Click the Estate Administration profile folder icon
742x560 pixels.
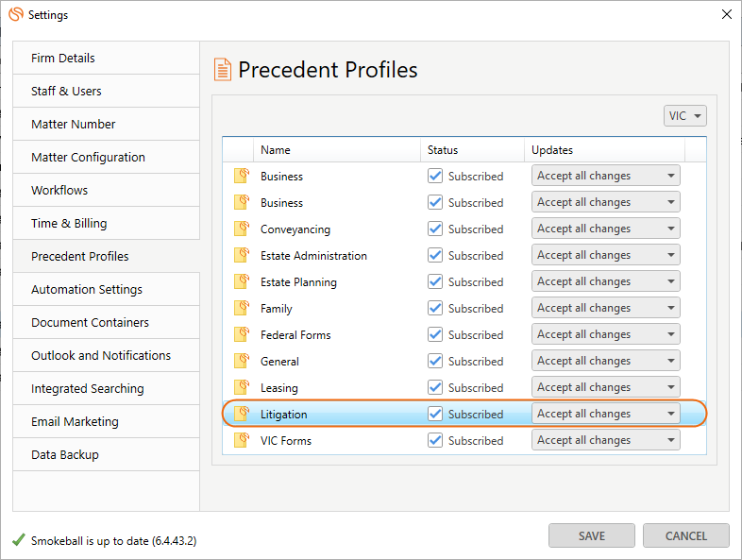click(242, 255)
